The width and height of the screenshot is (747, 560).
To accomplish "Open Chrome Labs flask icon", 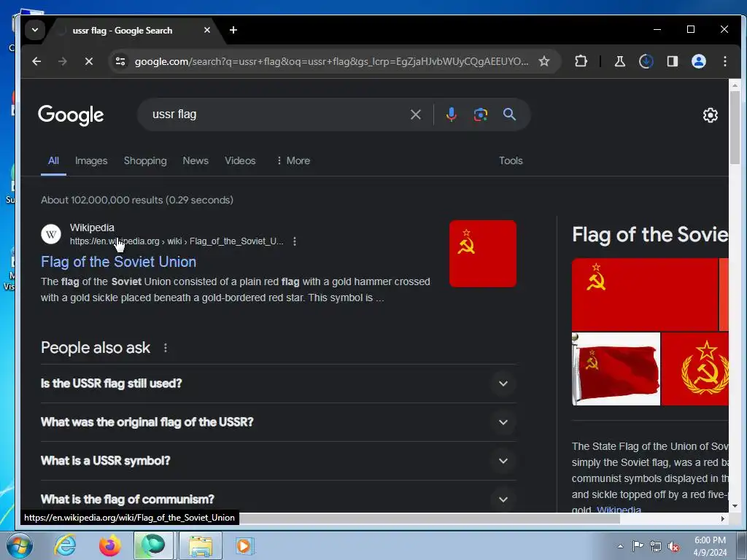I will click(x=620, y=61).
